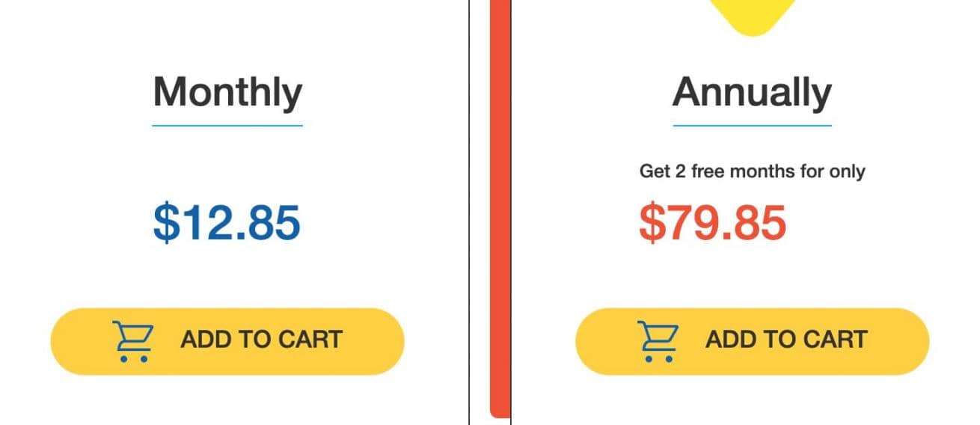Click the red vertical bar beside the Annually card

click(500, 210)
